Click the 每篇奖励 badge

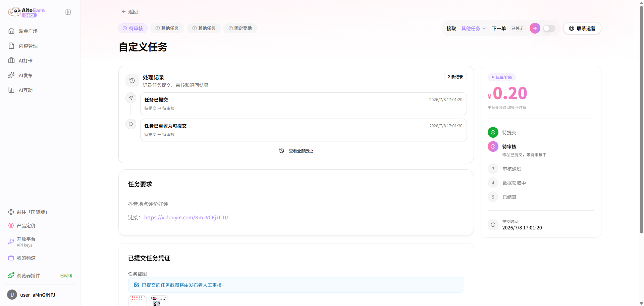click(501, 77)
